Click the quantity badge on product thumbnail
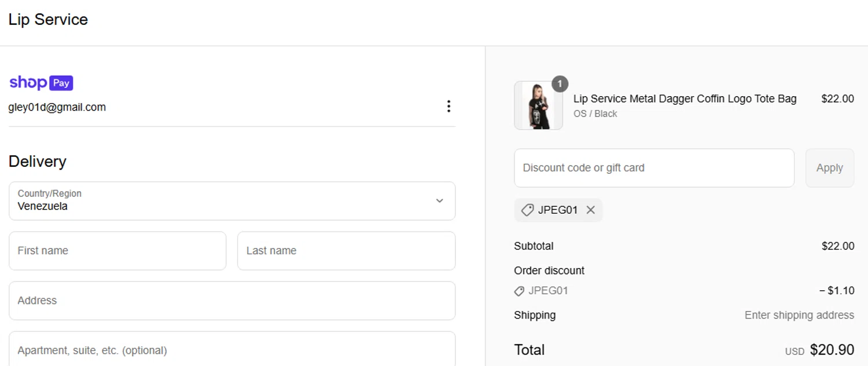868x366 pixels. (x=560, y=84)
